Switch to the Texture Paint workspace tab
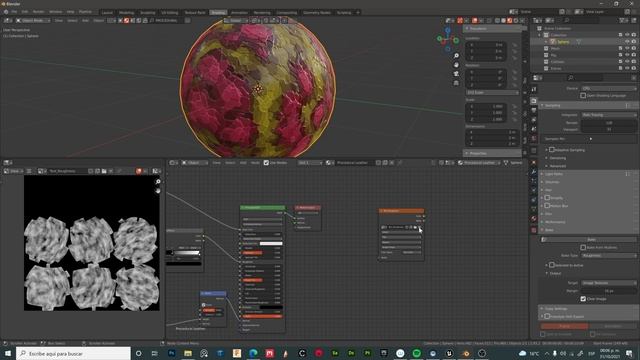640x360 pixels. click(195, 13)
